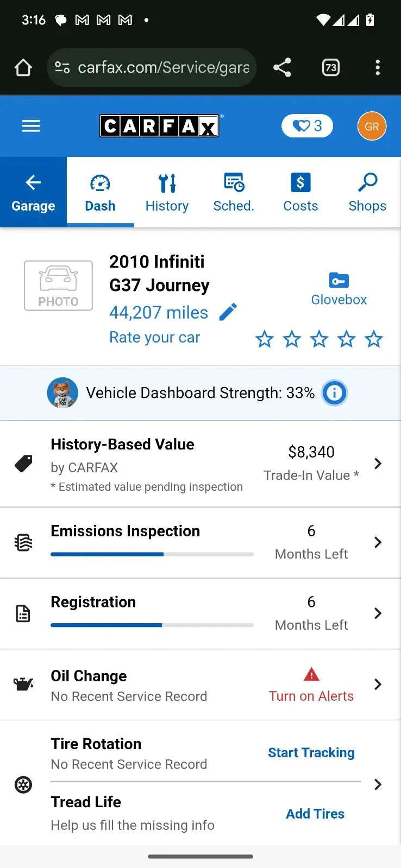This screenshot has width=401, height=868.
Task: Open the GR profile avatar
Action: pos(372,126)
